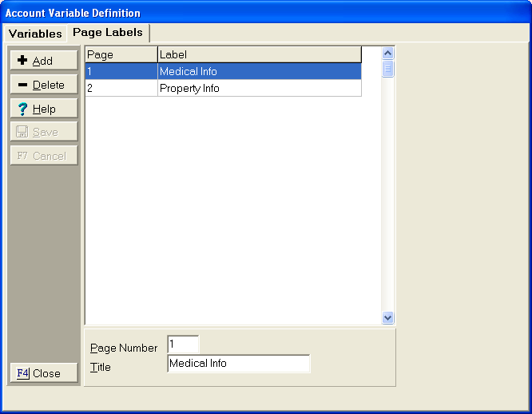Click into the Title text field
Viewport: 532px width, 414px height.
tap(238, 364)
